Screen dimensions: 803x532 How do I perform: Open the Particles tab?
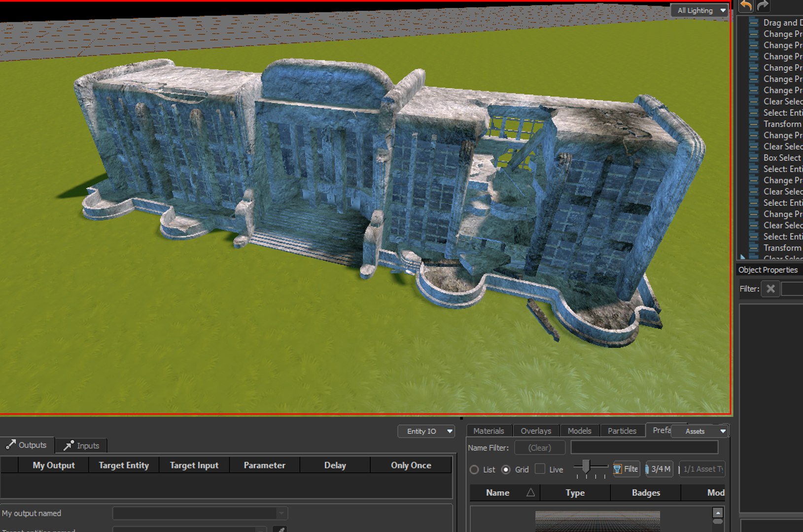click(622, 431)
